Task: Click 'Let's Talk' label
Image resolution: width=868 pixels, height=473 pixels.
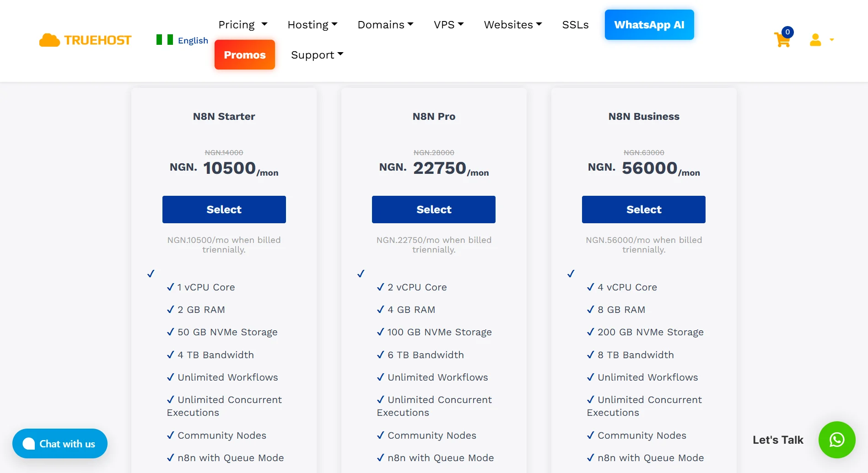Action: point(778,440)
